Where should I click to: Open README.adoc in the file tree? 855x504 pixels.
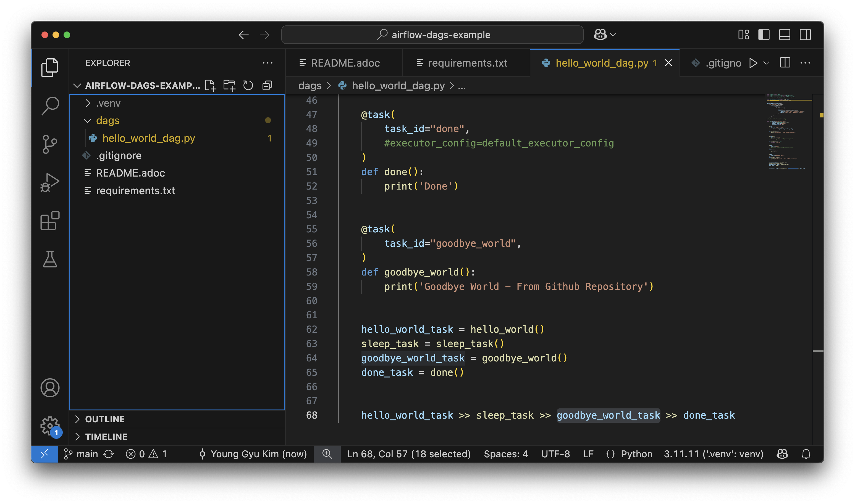pyautogui.click(x=177, y=173)
